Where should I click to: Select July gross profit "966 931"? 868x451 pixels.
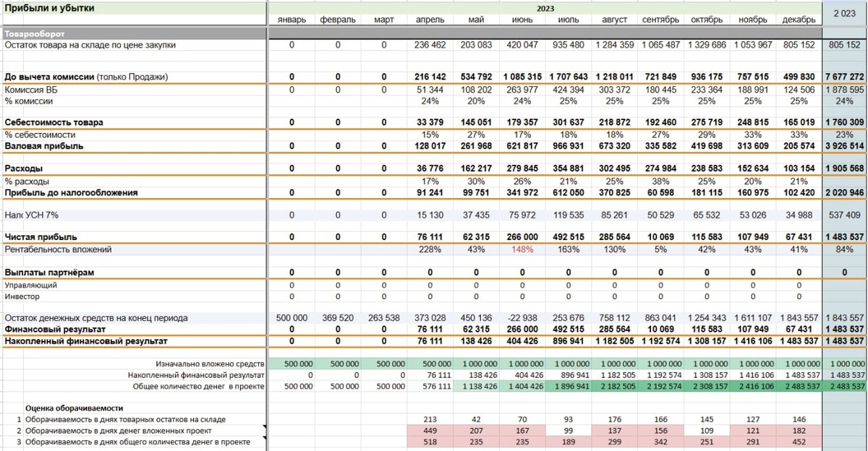569,146
